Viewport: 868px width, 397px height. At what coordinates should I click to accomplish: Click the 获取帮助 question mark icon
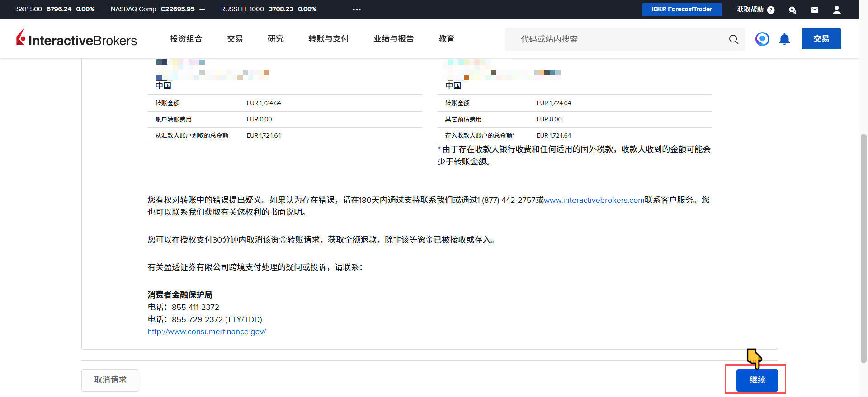point(771,10)
